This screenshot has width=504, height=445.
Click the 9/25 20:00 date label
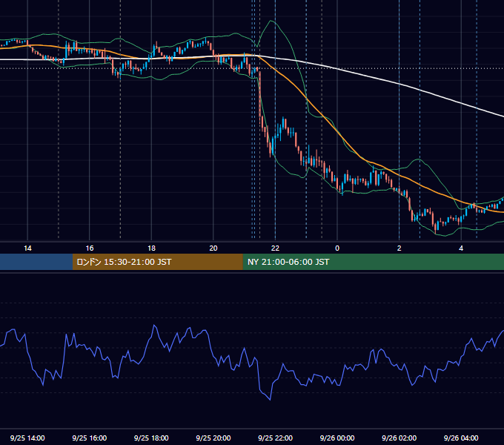(213, 438)
